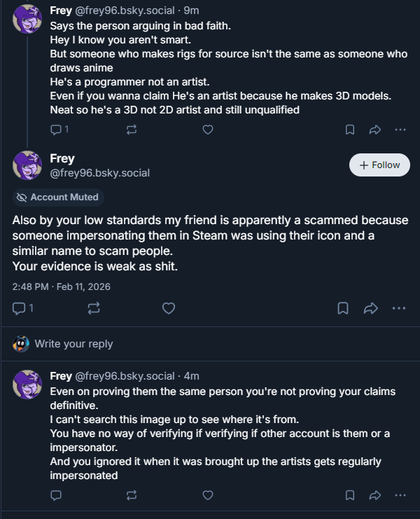Viewport: 420px width, 519px height.
Task: Bookmark the first Frey post
Action: click(350, 130)
